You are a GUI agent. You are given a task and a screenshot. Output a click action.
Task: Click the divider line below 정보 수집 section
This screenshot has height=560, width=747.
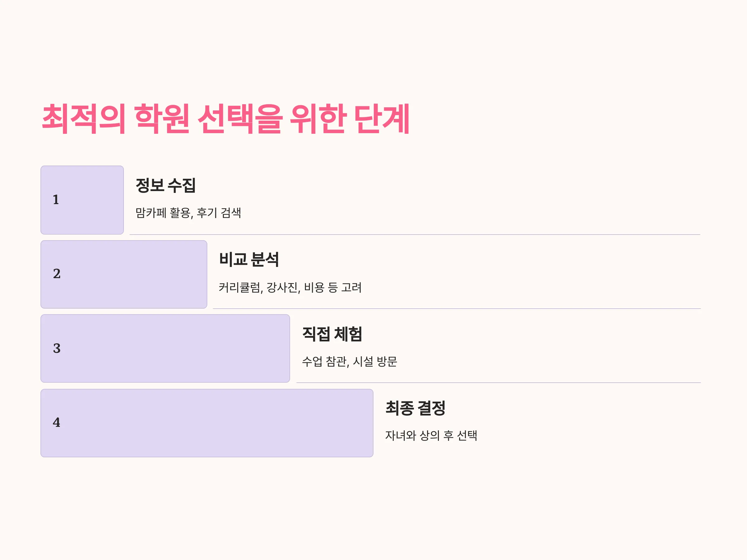pos(415,234)
